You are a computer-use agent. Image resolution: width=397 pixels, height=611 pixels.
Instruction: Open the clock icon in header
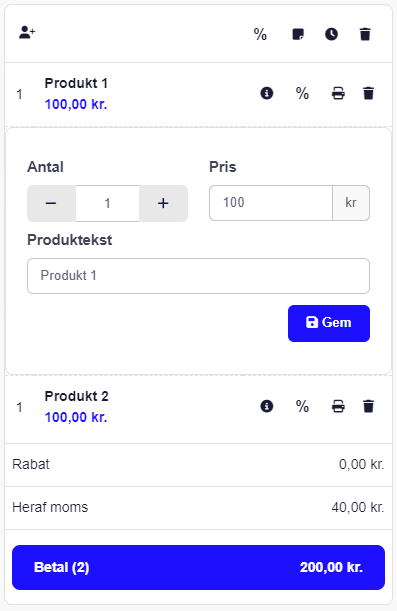(x=332, y=34)
